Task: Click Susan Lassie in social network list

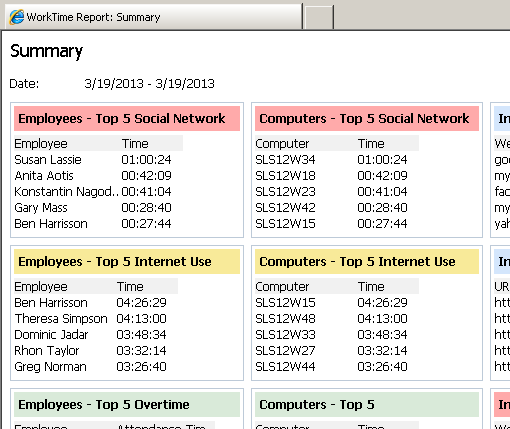Action: (48, 160)
